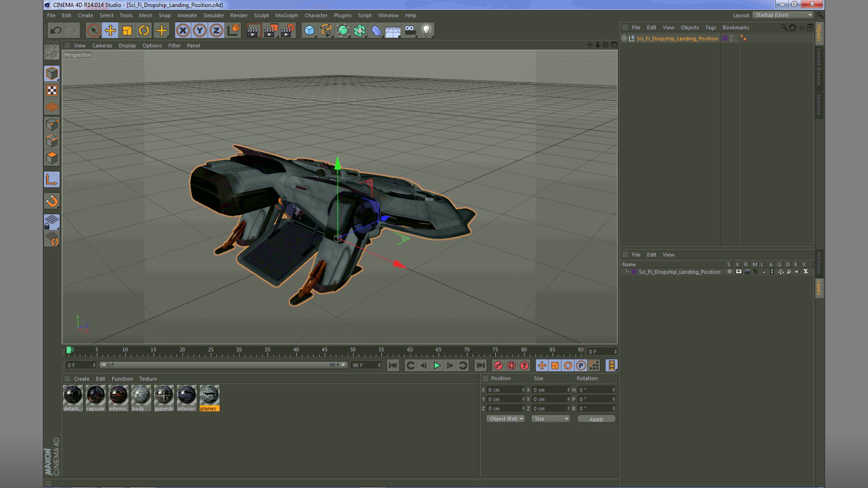Open the deformer objects icon
Screen dimensions: 868x488
tap(376, 30)
